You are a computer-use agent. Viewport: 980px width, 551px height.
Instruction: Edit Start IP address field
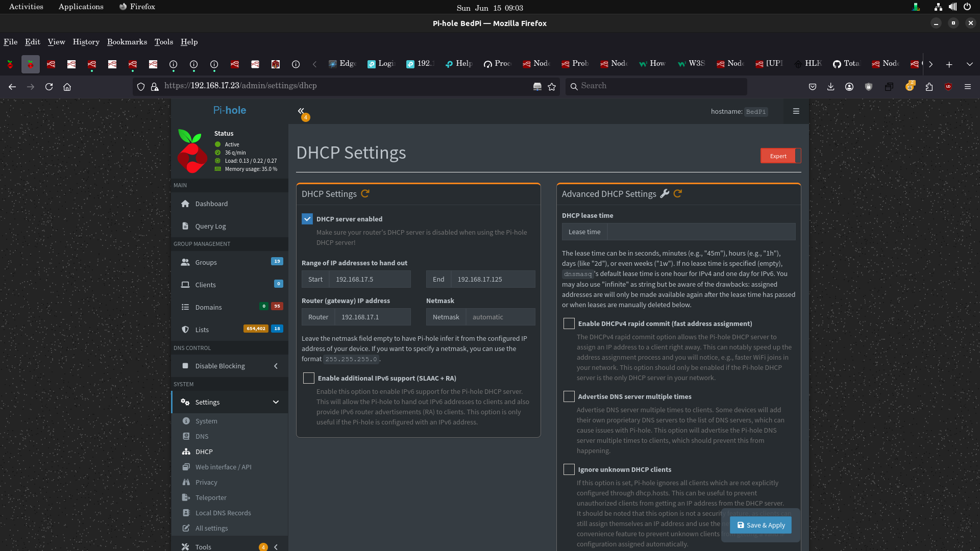[370, 279]
